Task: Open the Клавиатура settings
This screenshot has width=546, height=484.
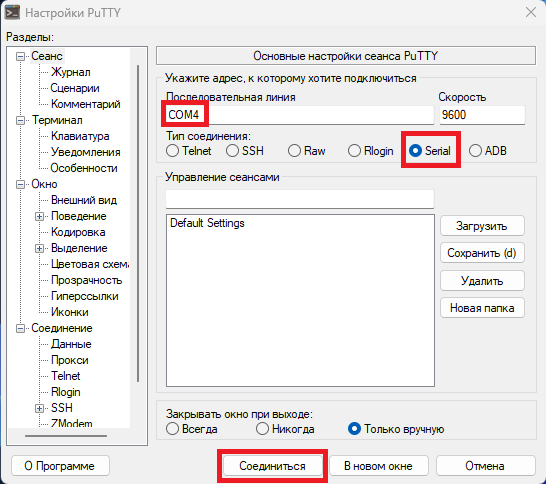Action: tap(80, 136)
